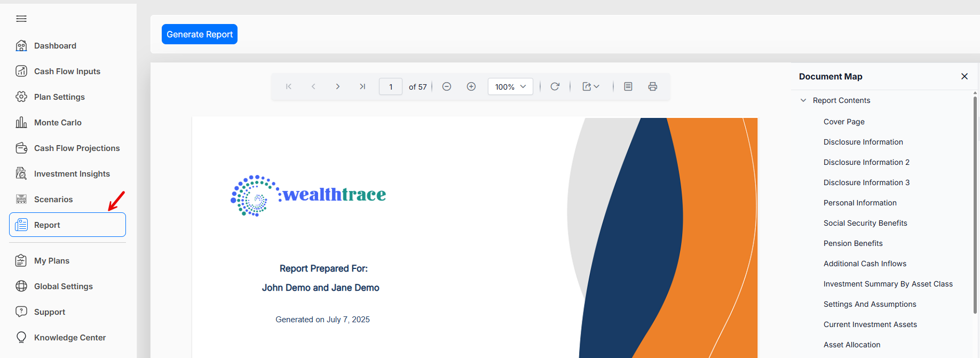Screen dimensions: 980x358
Task: Toggle the document map panel icon
Action: (628, 86)
